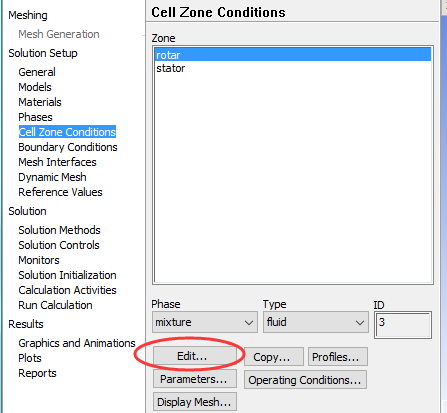Open the Type dropdown showing fluid
This screenshot has width=447, height=413.
pos(316,322)
